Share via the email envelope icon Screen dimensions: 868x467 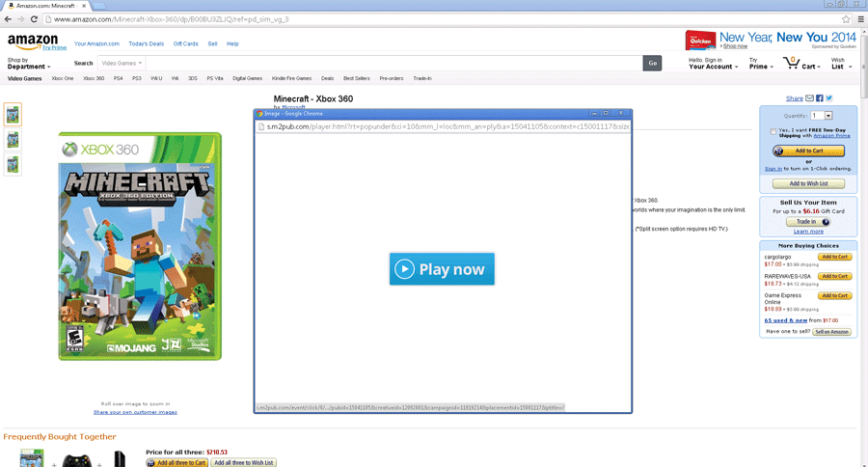click(x=809, y=98)
